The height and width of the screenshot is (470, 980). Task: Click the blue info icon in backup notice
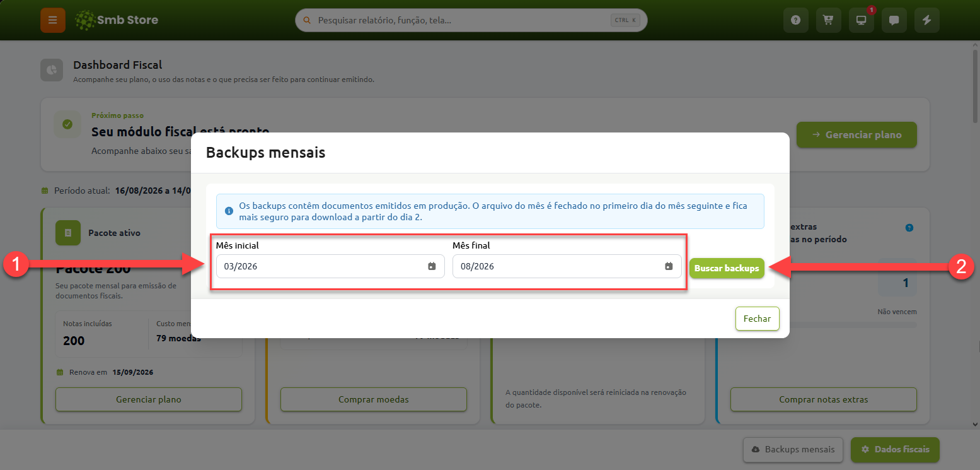(229, 211)
